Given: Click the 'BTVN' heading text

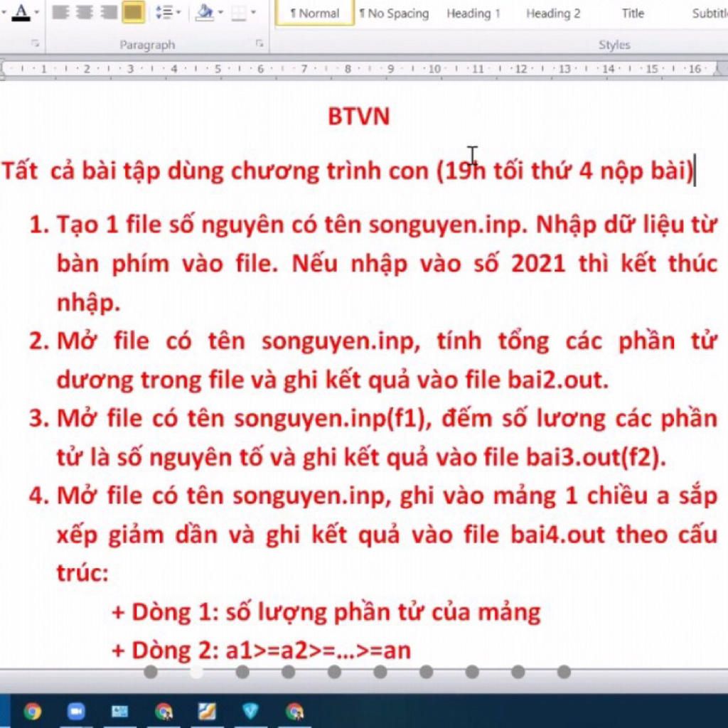Looking at the screenshot, I should [359, 116].
